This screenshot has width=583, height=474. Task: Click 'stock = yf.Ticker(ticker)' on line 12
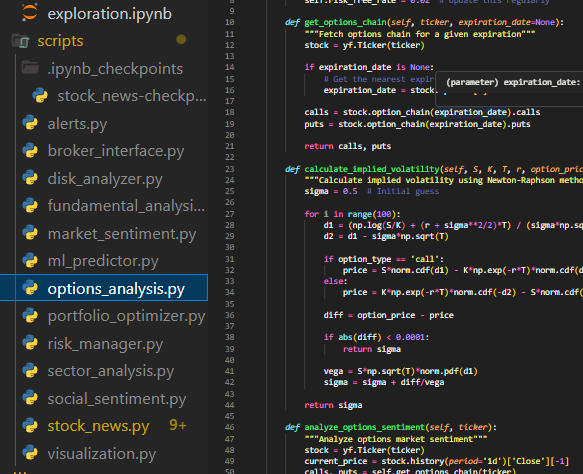coord(364,45)
